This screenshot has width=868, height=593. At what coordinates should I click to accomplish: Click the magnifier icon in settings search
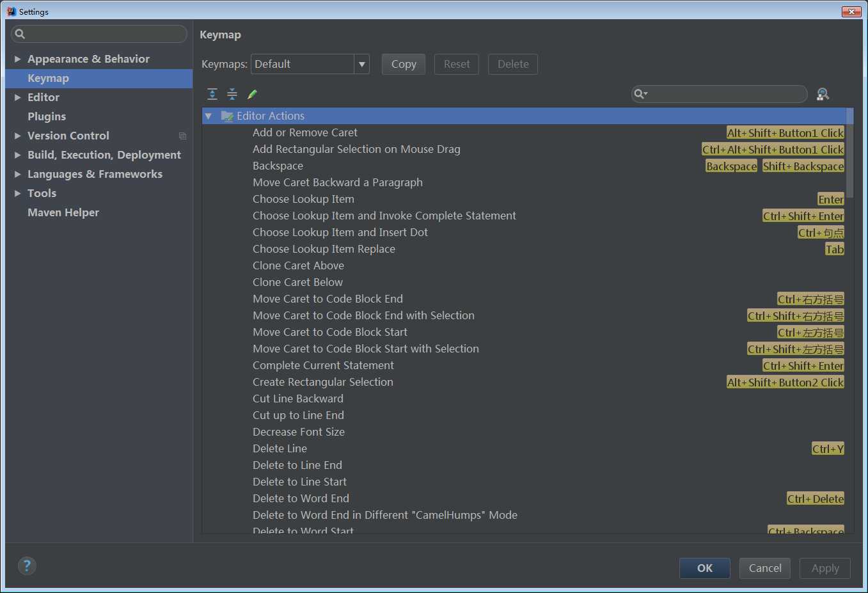point(20,34)
